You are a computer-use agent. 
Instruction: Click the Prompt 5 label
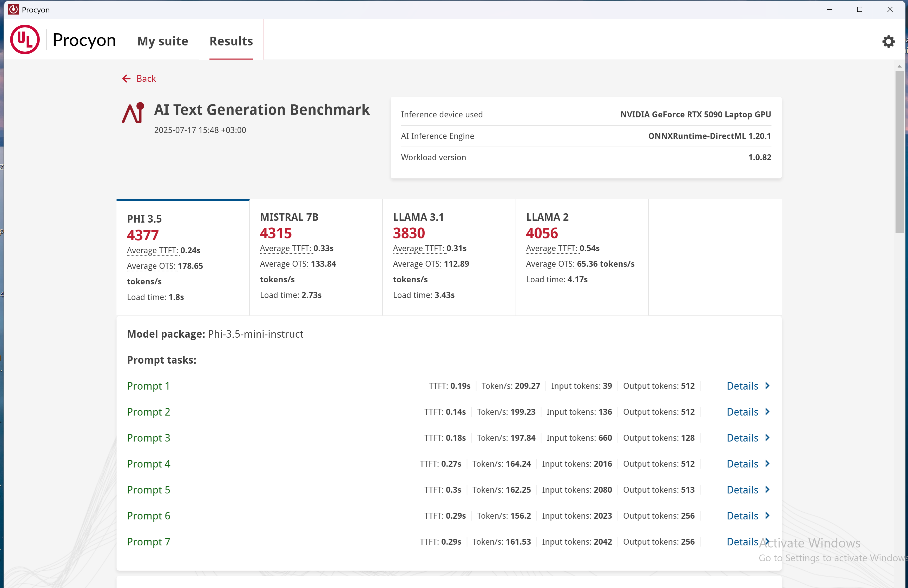(148, 490)
